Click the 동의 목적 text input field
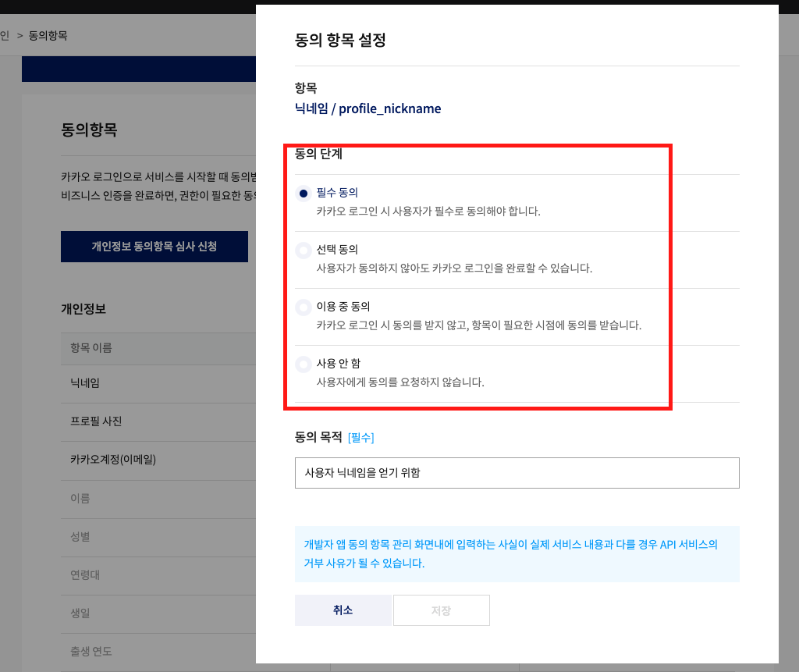Image resolution: width=799 pixels, height=672 pixels. [x=517, y=472]
